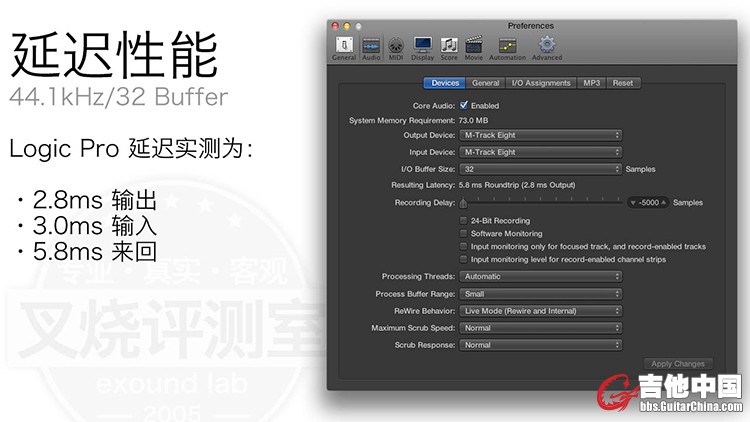This screenshot has width=750, height=422.
Task: Click the Display preferences icon
Action: 423,47
